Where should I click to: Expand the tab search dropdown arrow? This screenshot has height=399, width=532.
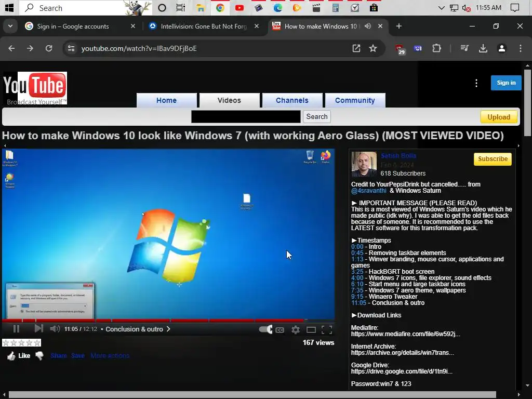(x=10, y=26)
